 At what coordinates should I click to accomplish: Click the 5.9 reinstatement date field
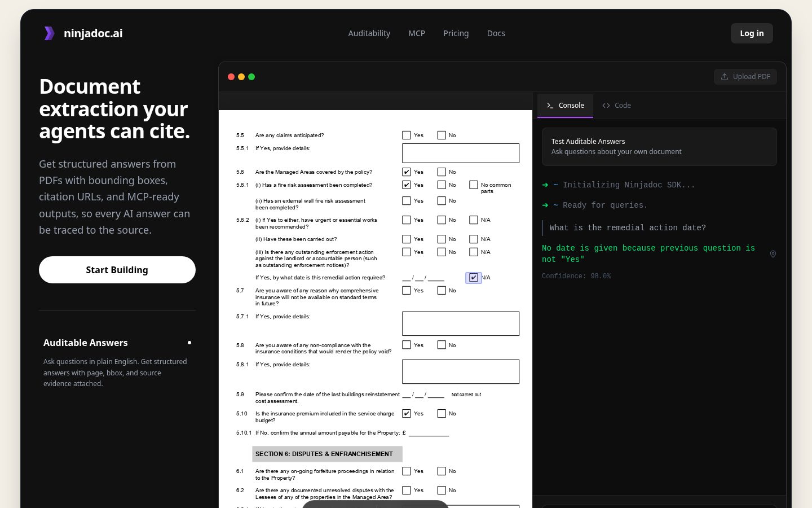coord(423,395)
